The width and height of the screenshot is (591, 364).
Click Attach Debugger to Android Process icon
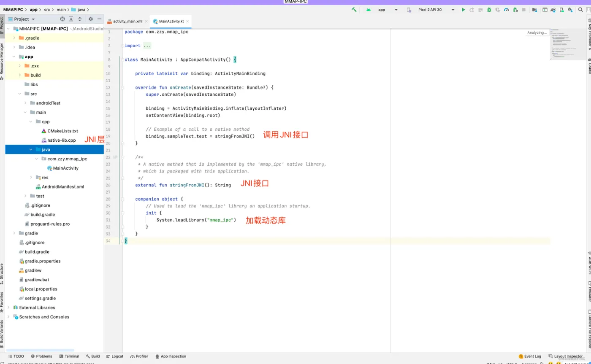click(x=515, y=10)
